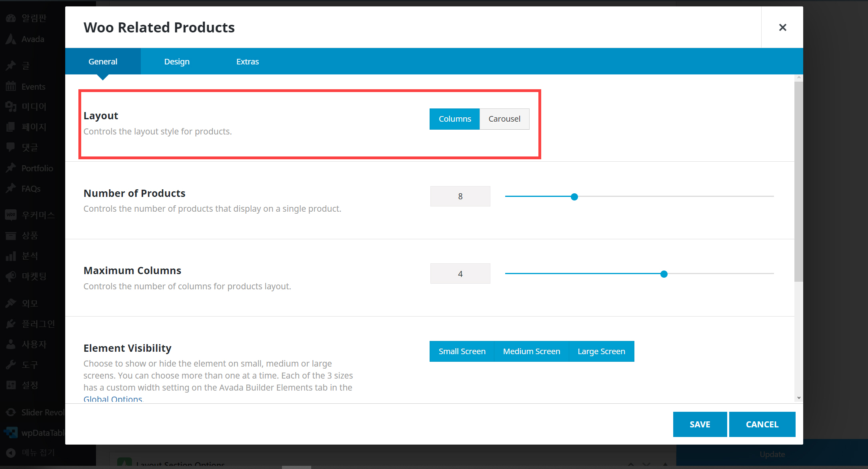Click the Number of Products slider handle
Viewport: 868px width, 469px height.
pyautogui.click(x=574, y=197)
